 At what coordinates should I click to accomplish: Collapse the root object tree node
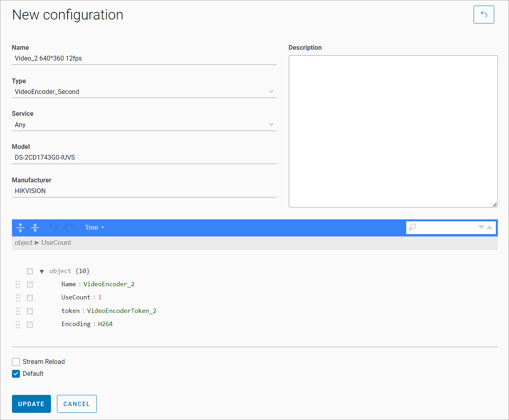pos(42,272)
